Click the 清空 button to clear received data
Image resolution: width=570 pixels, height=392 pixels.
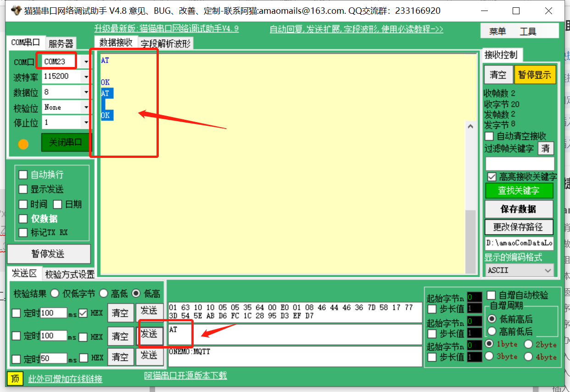pos(498,74)
